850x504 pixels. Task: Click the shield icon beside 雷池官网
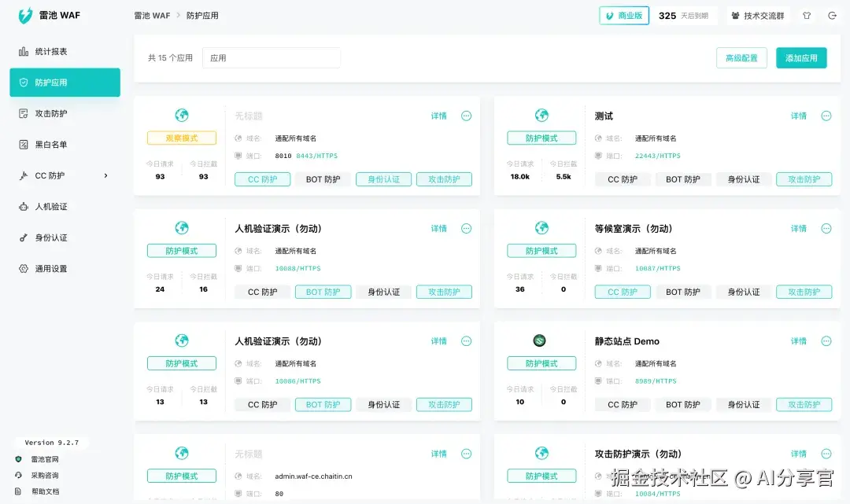(18, 459)
